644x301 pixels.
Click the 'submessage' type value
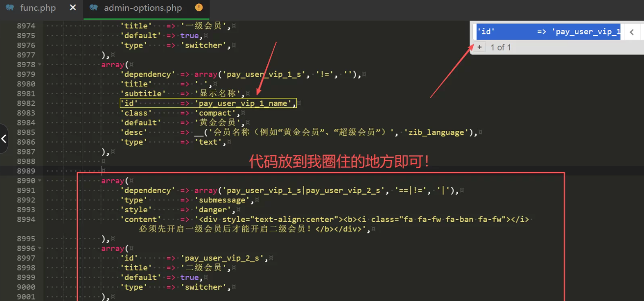pos(223,200)
